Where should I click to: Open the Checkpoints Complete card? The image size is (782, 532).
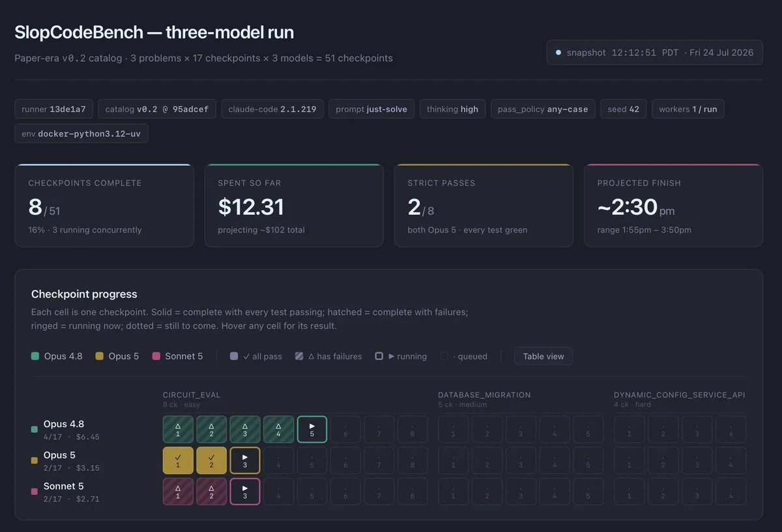coord(104,206)
